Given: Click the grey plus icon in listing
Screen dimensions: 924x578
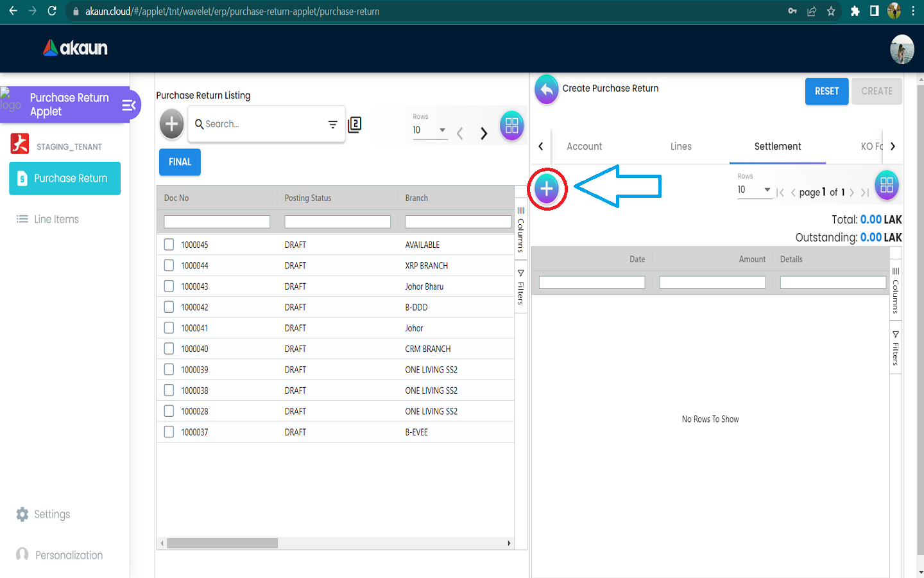Looking at the screenshot, I should pyautogui.click(x=171, y=124).
